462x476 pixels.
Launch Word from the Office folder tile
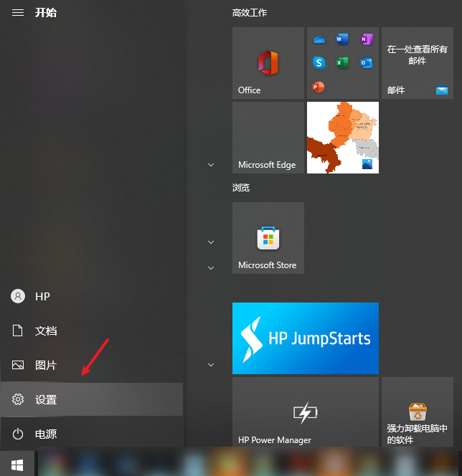tap(342, 39)
